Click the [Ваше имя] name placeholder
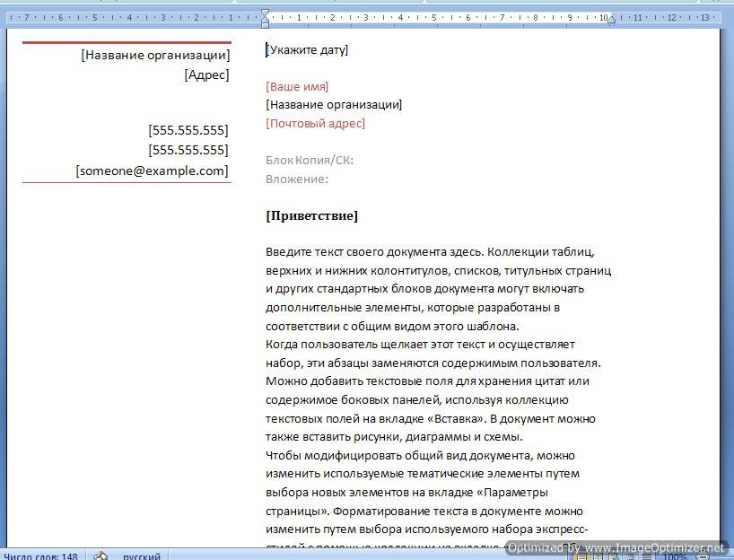This screenshot has width=734, height=560. pyautogui.click(x=297, y=87)
